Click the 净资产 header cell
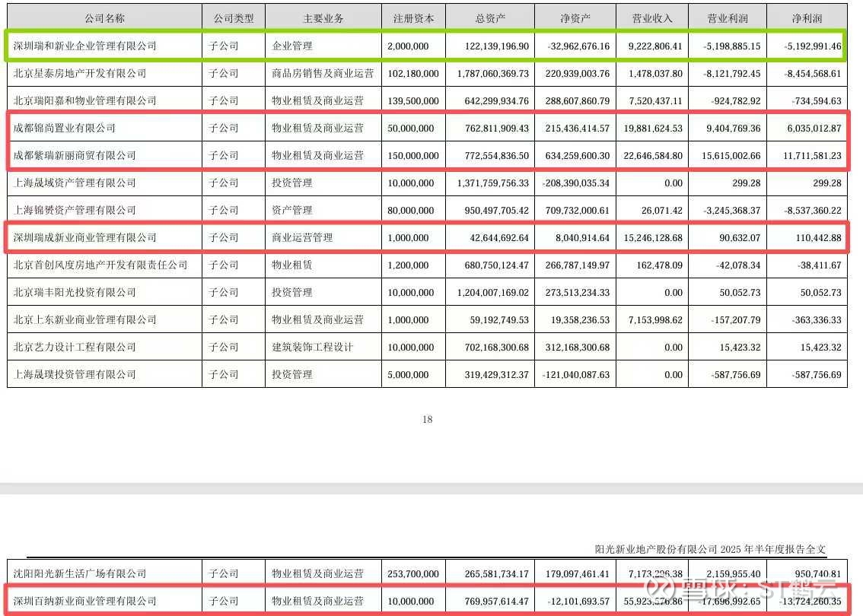This screenshot has width=863, height=616. click(575, 19)
